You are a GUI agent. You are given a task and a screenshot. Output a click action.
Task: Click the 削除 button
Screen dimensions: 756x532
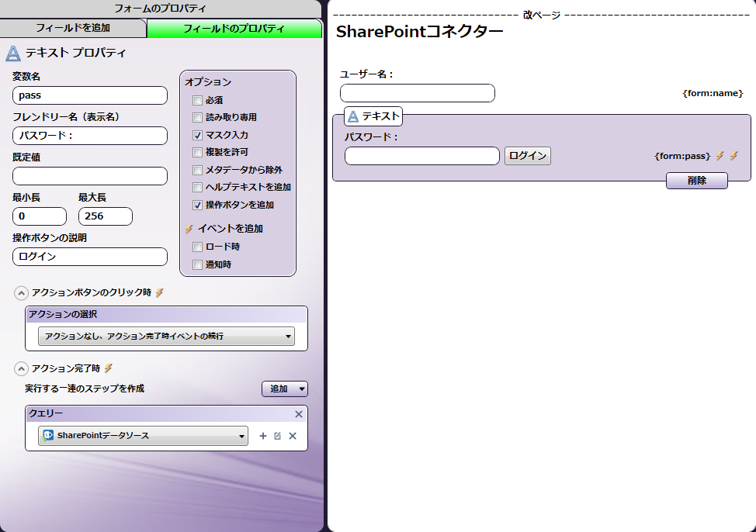pos(697,181)
